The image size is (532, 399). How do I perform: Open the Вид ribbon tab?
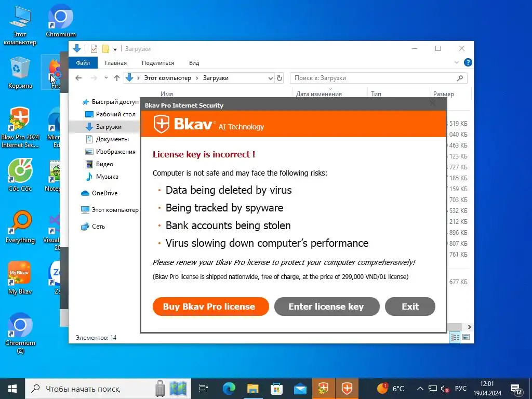click(x=194, y=63)
